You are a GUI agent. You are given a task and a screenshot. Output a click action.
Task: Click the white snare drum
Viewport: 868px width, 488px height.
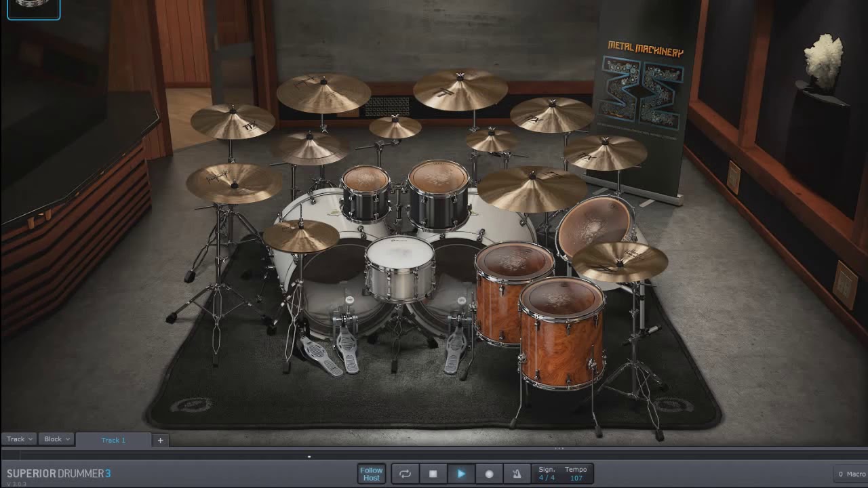pyautogui.click(x=400, y=268)
